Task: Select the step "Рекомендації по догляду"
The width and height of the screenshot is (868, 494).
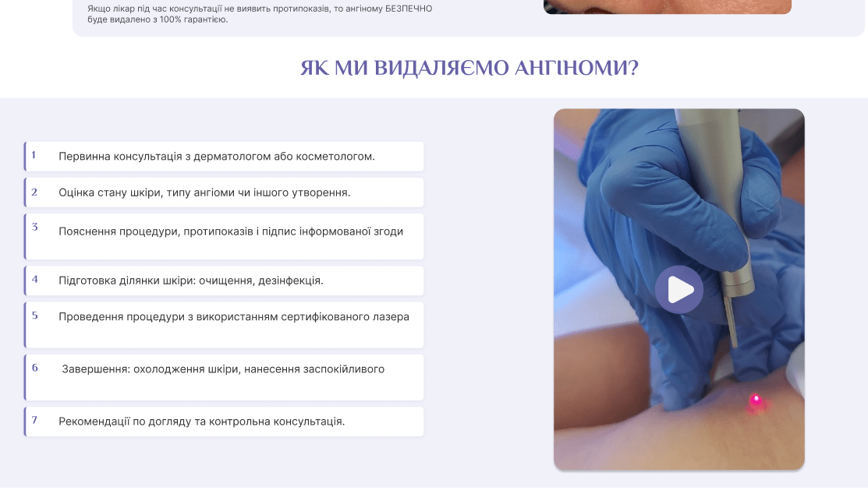Action: (202, 422)
